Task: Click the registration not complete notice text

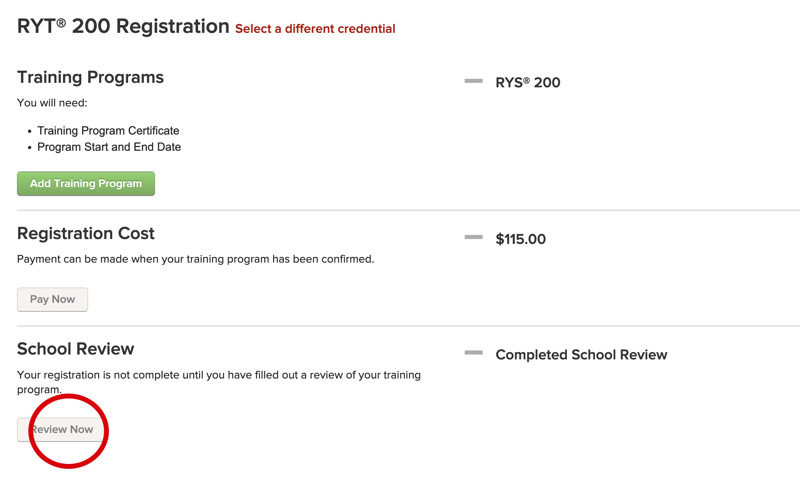Action: pyautogui.click(x=218, y=375)
